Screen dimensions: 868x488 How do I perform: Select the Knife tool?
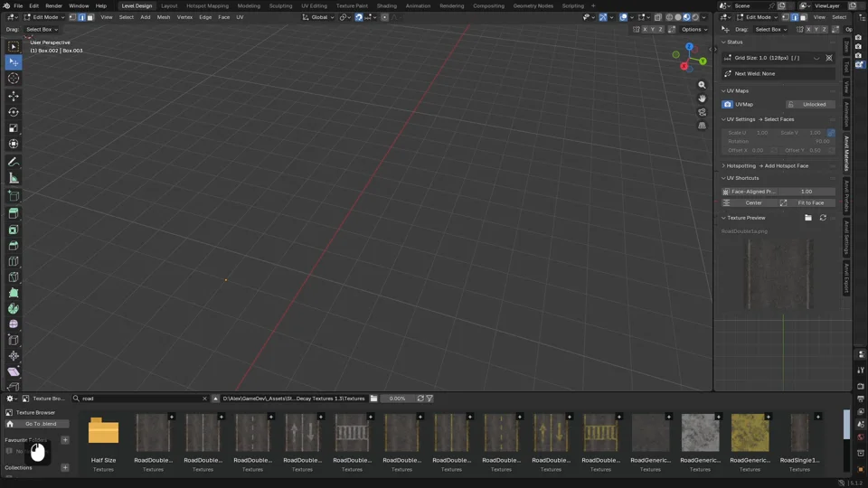(14, 277)
